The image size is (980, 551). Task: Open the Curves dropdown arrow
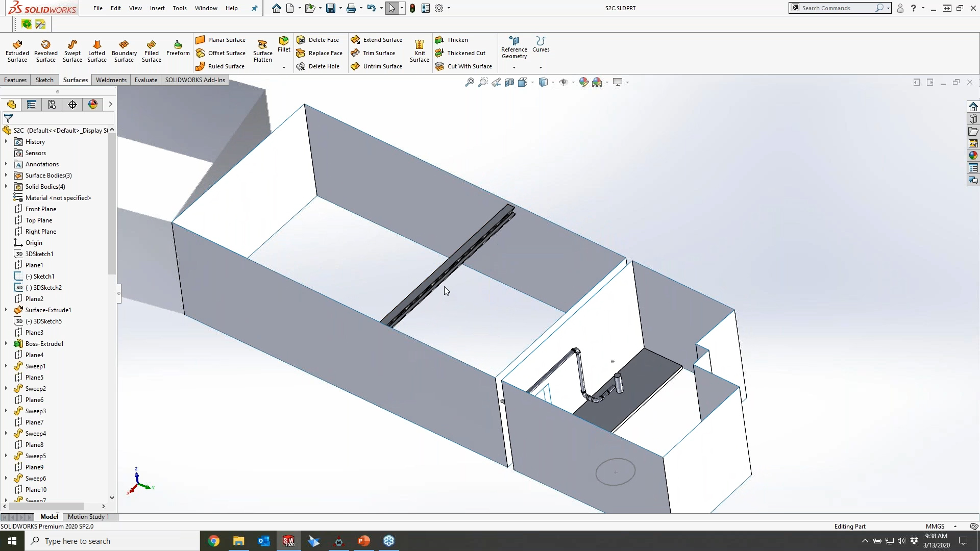541,67
